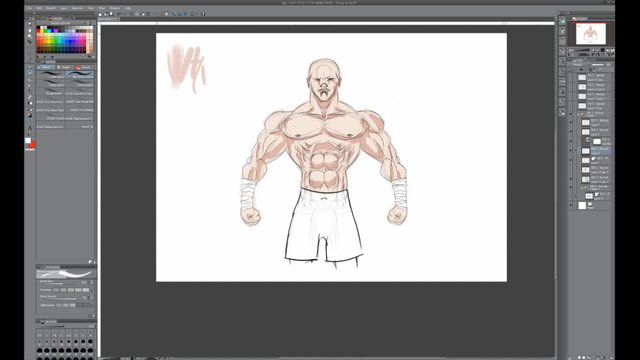Select the Fill bucket tool

coord(30,109)
